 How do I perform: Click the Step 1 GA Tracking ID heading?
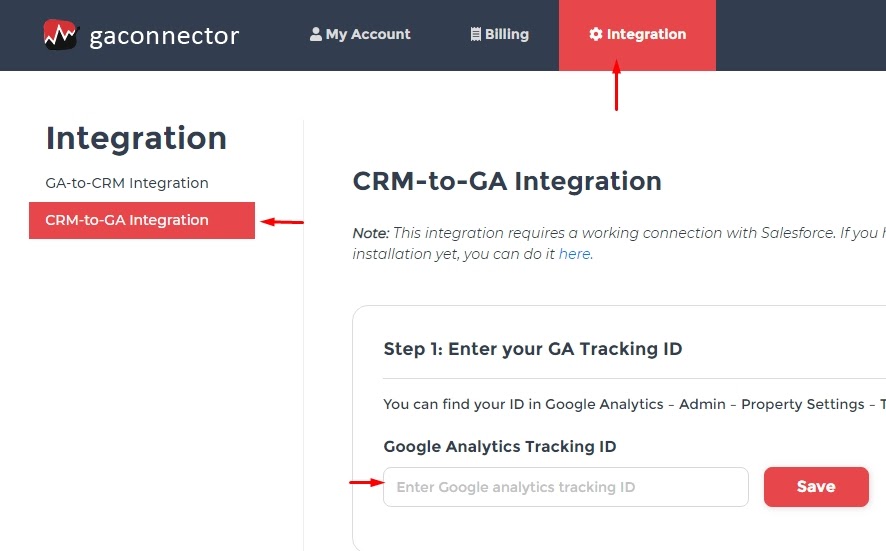533,349
